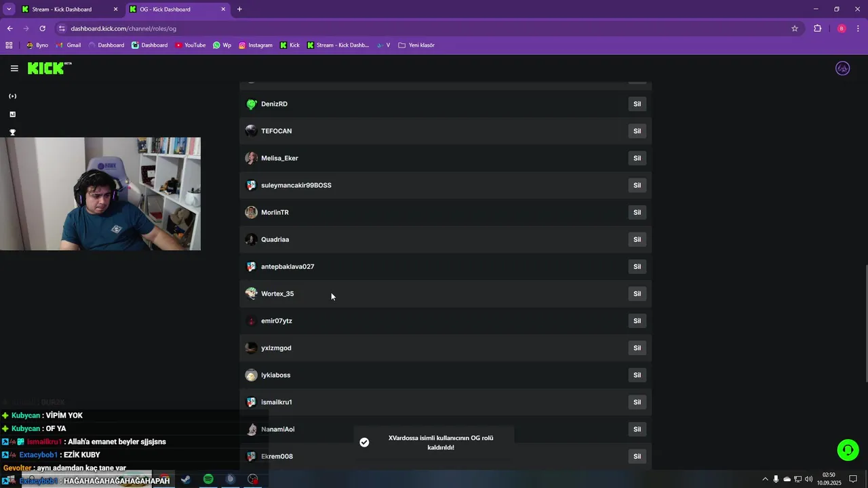This screenshot has width=868, height=488.
Task: Remove ismailkru1 with Sil button
Action: (x=637, y=402)
